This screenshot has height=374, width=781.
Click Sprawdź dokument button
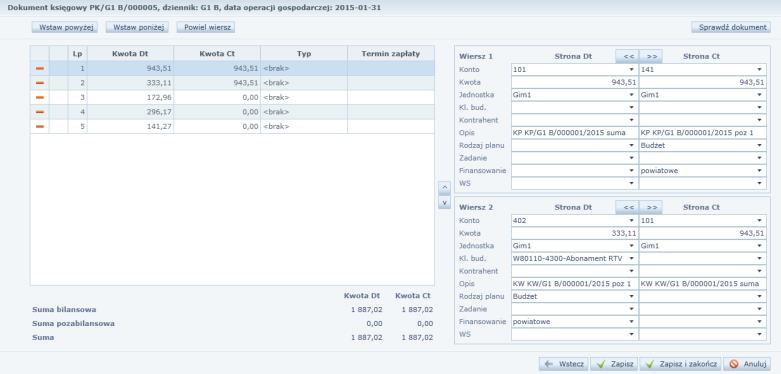(731, 27)
